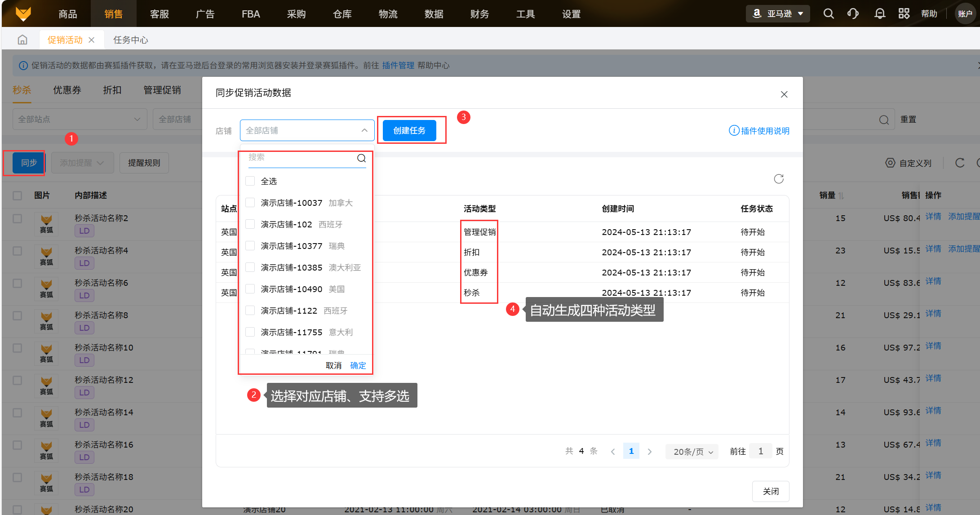The width and height of the screenshot is (980, 515).
Task: Open the global search magnifier icon
Action: 828,14
